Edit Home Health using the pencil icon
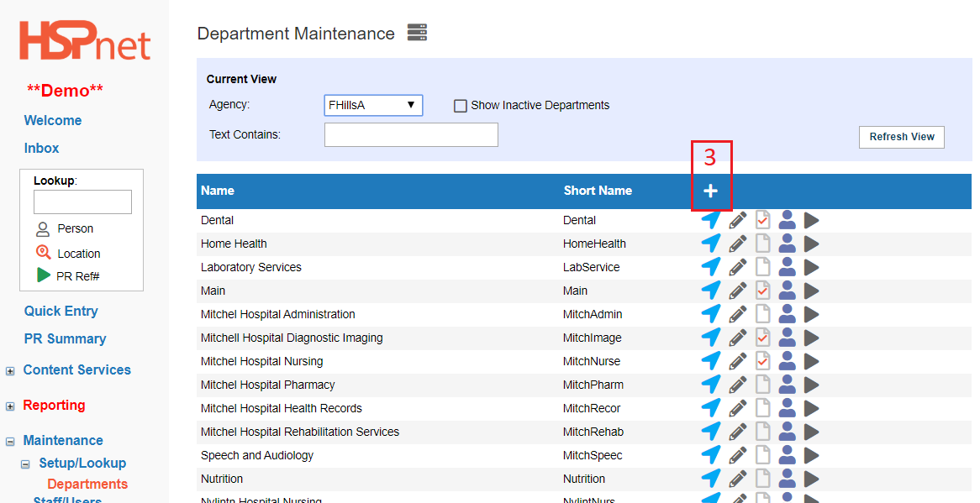980x503 pixels. 737,244
